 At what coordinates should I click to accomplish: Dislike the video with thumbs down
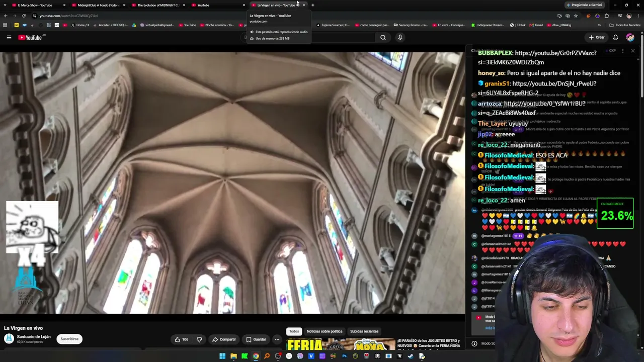pos(199,339)
